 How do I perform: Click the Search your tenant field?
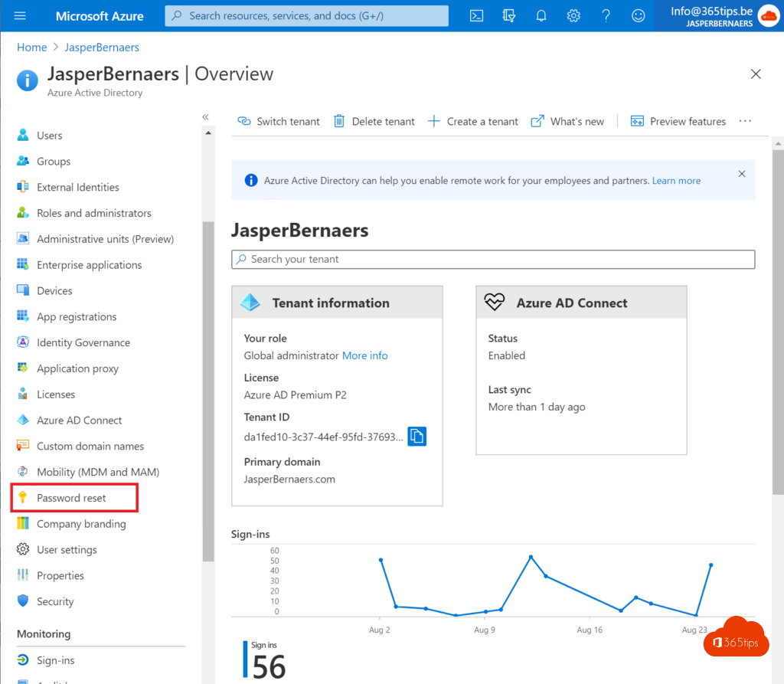(x=493, y=260)
